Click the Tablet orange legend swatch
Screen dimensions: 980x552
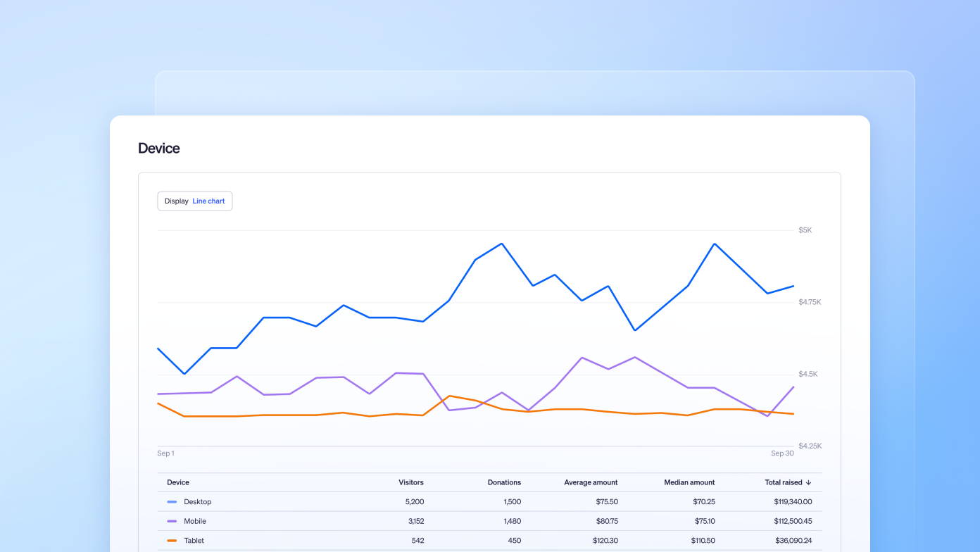(x=172, y=541)
